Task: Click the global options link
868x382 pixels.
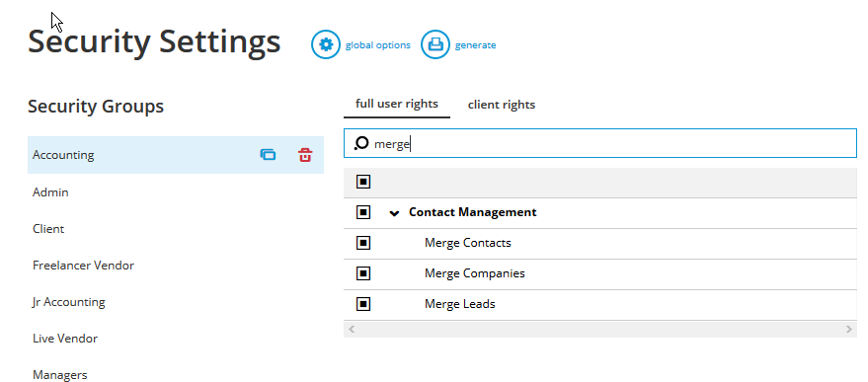Action: click(378, 45)
